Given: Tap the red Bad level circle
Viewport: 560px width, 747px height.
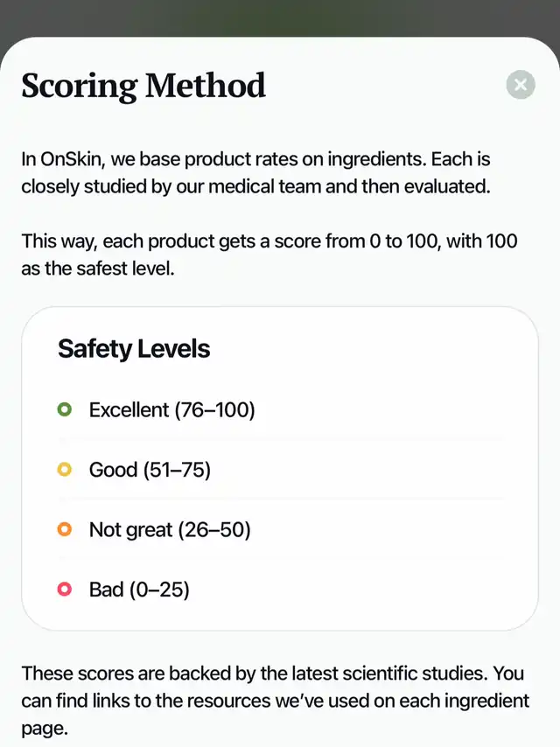Looking at the screenshot, I should [x=64, y=590].
